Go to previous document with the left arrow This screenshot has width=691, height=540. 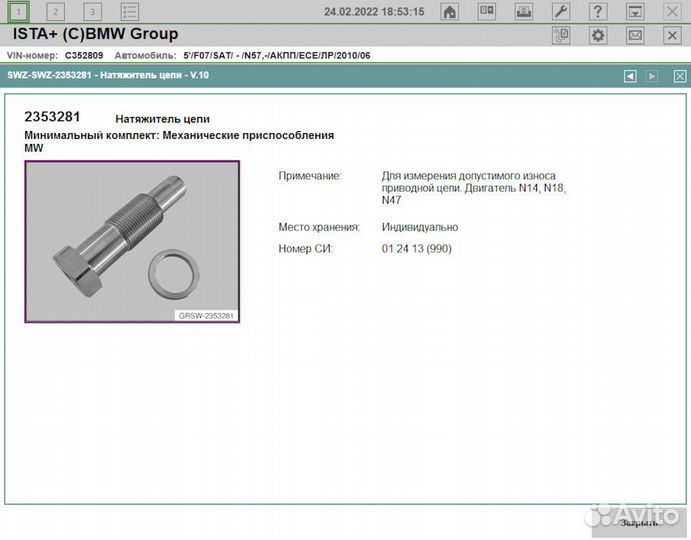click(630, 76)
